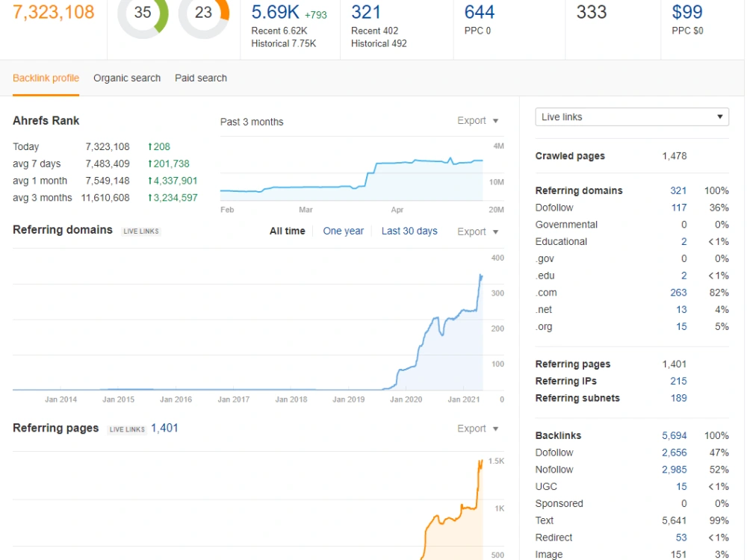Click the 5.69K backlinks header metric
The image size is (747, 560).
pos(276,13)
